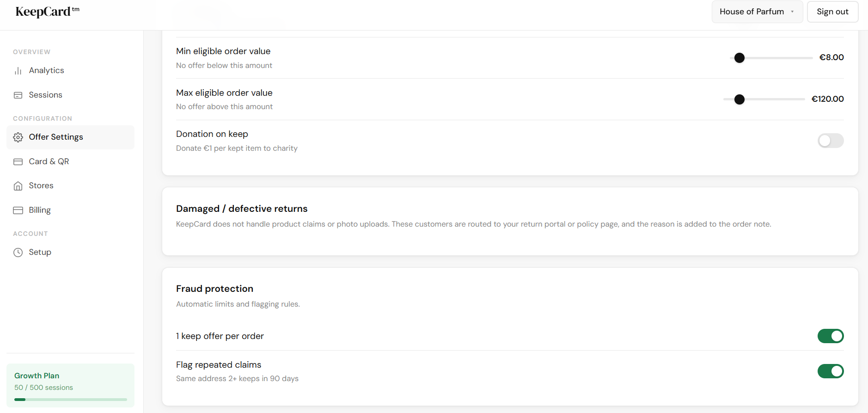Click the Billing credit card icon
The width and height of the screenshot is (868, 413).
[x=18, y=210]
